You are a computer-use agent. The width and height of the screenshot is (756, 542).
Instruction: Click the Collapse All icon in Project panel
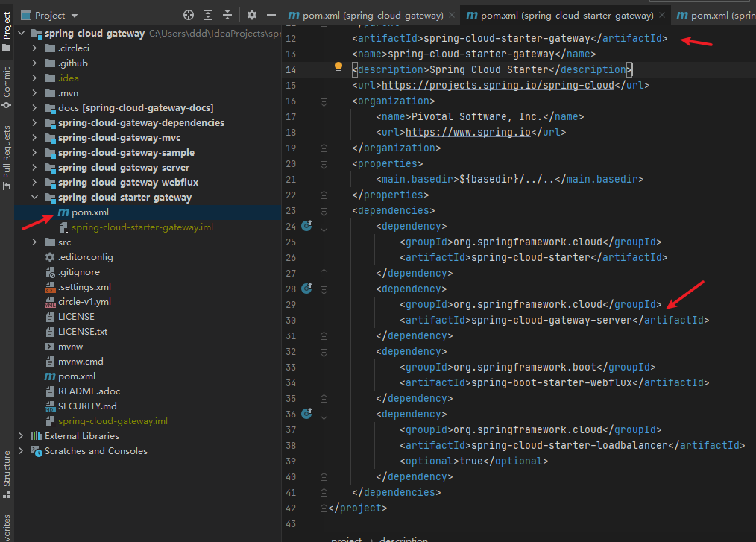coord(227,15)
